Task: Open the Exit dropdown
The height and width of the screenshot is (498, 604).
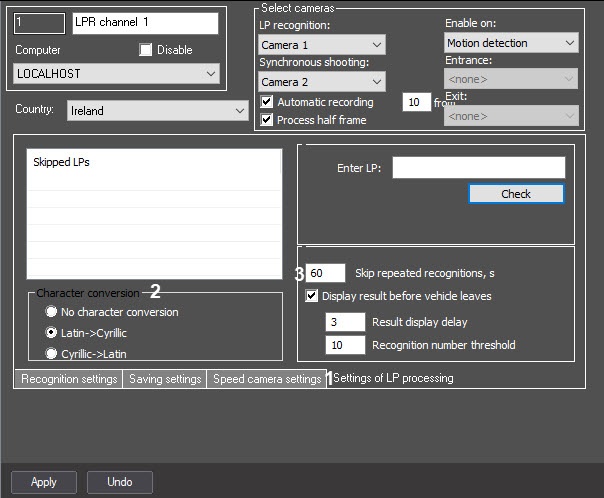Action: [511, 116]
